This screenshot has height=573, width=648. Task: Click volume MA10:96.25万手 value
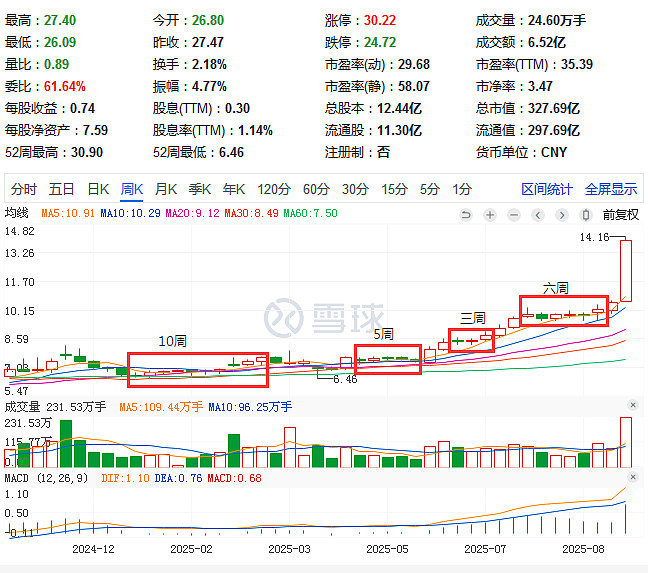point(250,407)
